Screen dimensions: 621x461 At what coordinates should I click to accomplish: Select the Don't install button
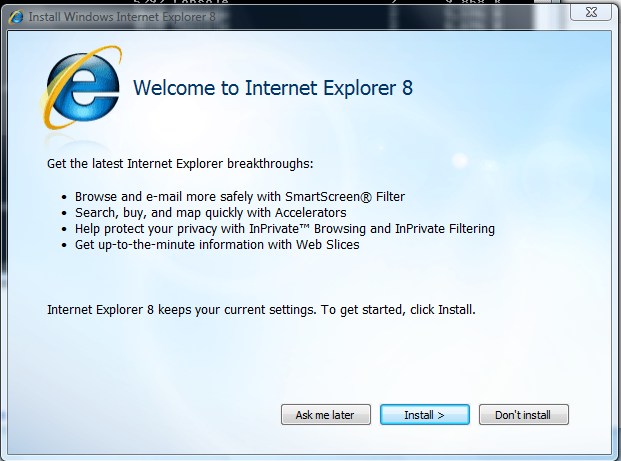pos(524,415)
